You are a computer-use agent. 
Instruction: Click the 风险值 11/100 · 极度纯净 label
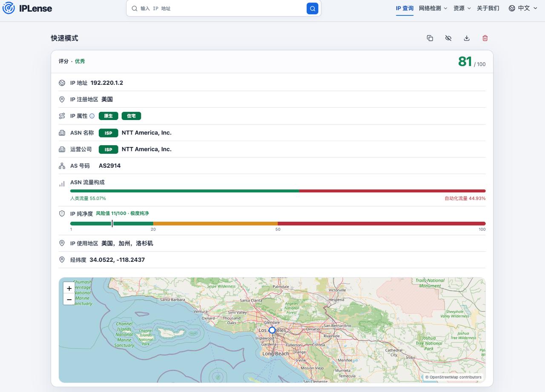[122, 213]
